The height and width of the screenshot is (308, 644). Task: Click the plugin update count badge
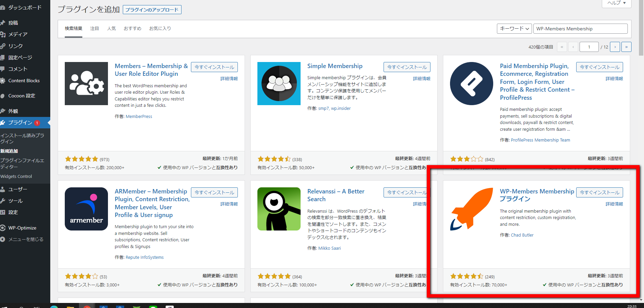click(x=37, y=123)
